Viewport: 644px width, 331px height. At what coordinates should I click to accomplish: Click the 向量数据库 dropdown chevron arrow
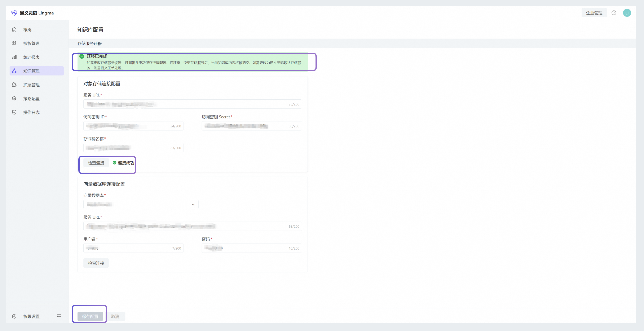[x=193, y=204]
